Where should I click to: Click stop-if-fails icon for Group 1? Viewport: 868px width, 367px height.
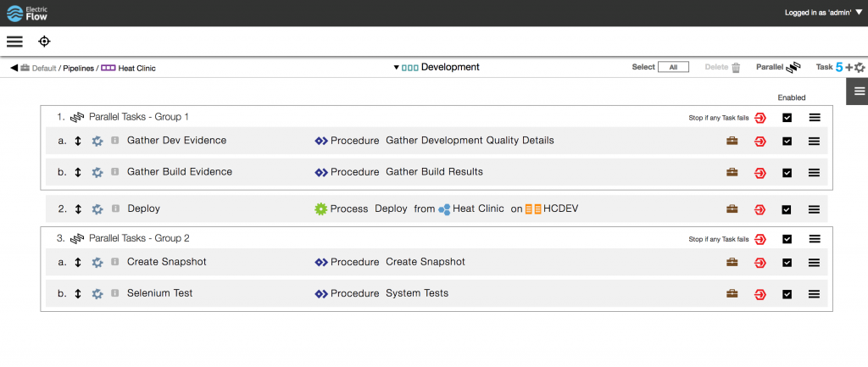[x=760, y=118]
